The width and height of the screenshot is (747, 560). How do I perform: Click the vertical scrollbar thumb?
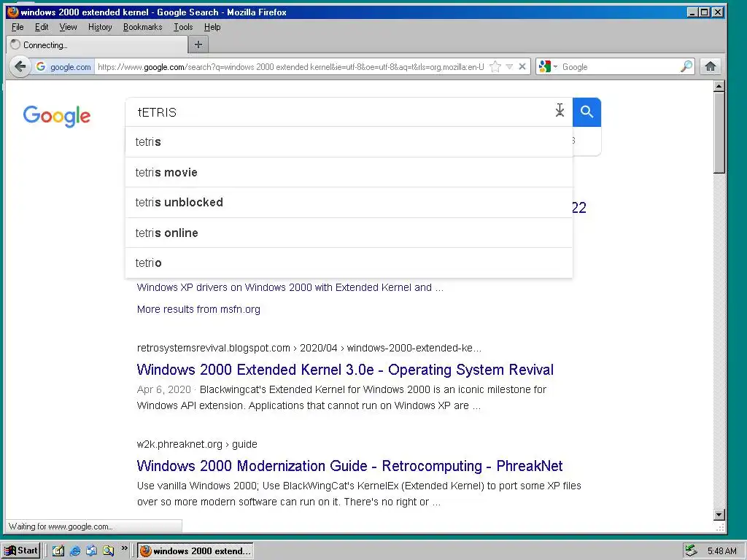(x=719, y=133)
